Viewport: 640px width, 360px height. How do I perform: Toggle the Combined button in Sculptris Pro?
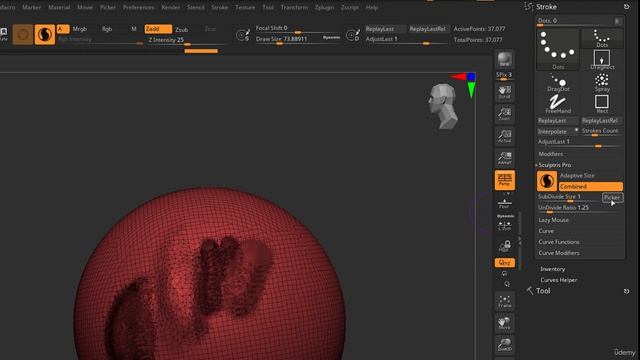[591, 187]
